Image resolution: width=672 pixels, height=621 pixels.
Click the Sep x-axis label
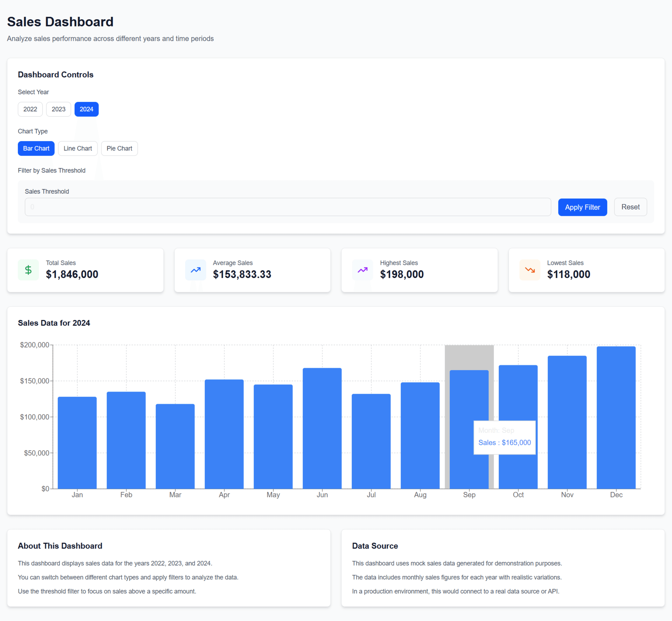coord(469,495)
